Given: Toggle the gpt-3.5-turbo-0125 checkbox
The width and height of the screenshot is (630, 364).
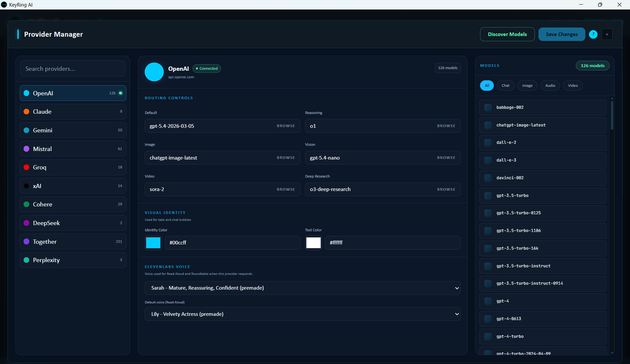Looking at the screenshot, I should 488,213.
